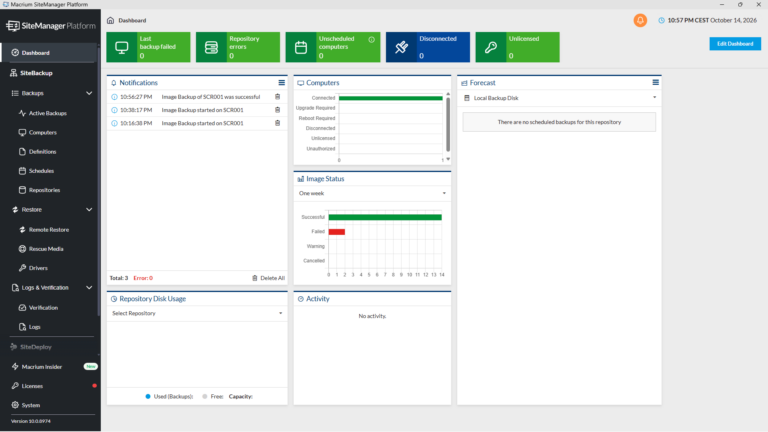Click the Verification check icon
Image resolution: width=768 pixels, height=432 pixels.
[22, 308]
